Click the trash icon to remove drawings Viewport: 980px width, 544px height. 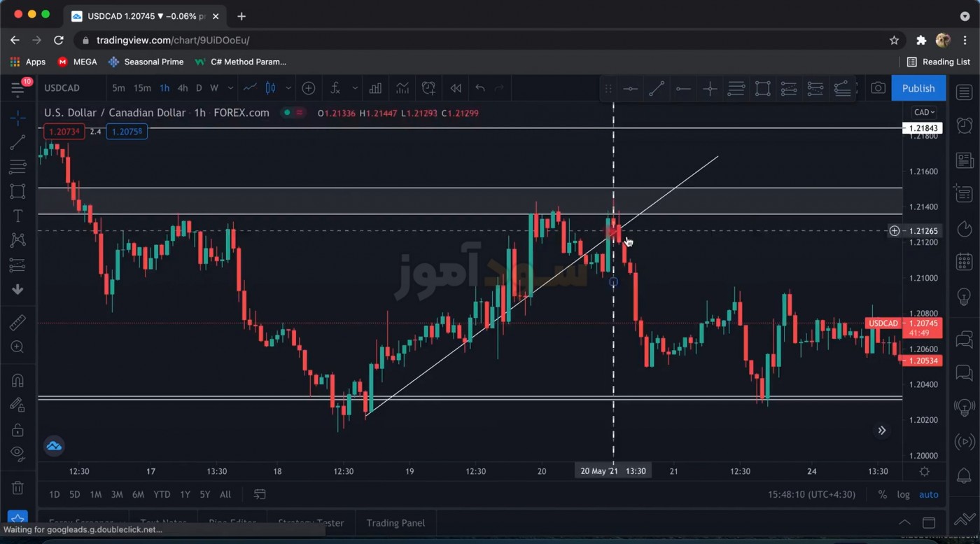tap(17, 487)
